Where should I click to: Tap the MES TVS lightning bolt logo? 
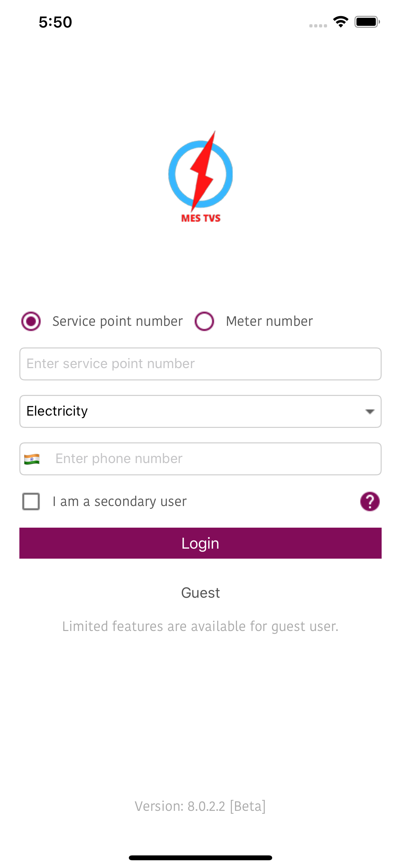pos(200,176)
